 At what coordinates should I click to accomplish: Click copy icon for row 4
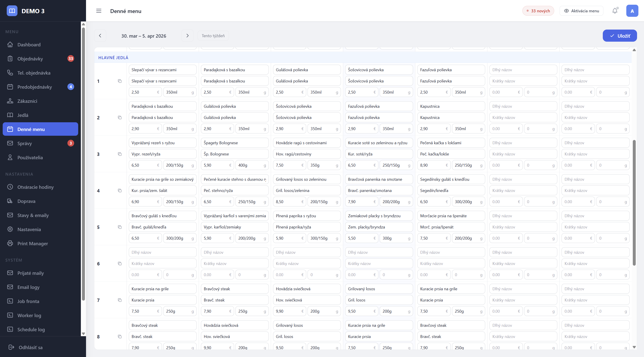coord(120,191)
